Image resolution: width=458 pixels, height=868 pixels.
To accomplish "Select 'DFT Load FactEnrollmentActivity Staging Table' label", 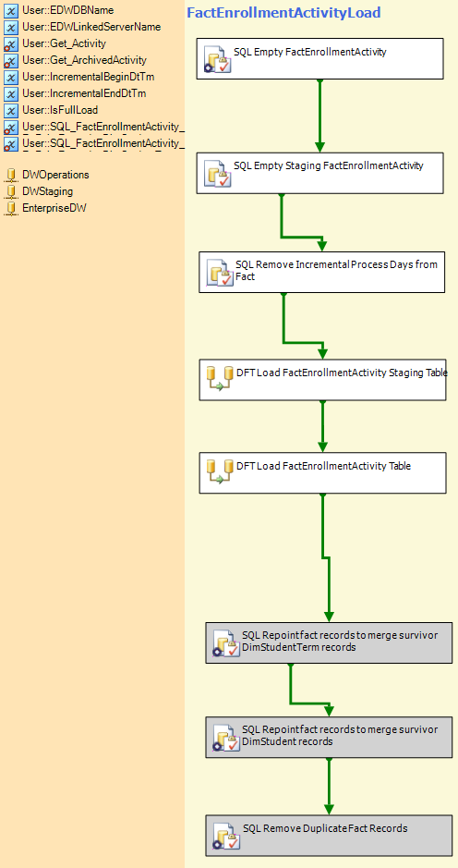I will (x=342, y=373).
